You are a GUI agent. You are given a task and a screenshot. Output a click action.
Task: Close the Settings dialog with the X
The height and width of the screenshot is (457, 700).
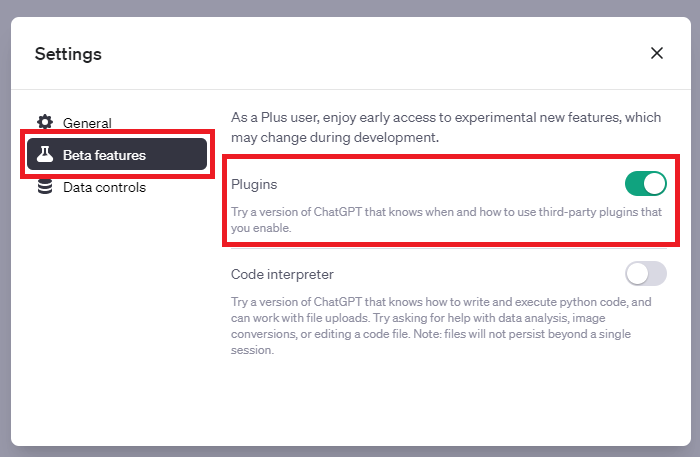tap(657, 53)
